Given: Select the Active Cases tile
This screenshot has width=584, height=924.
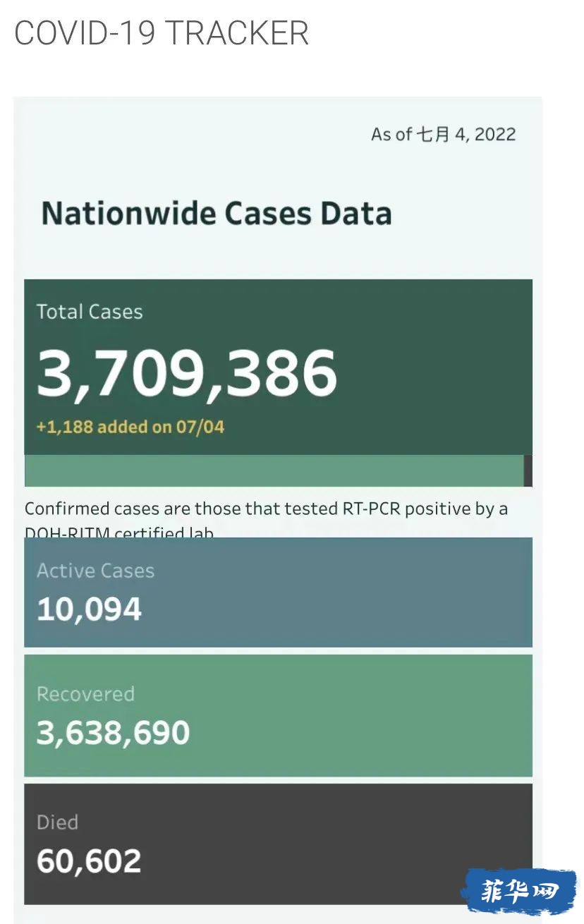Looking at the screenshot, I should (278, 592).
